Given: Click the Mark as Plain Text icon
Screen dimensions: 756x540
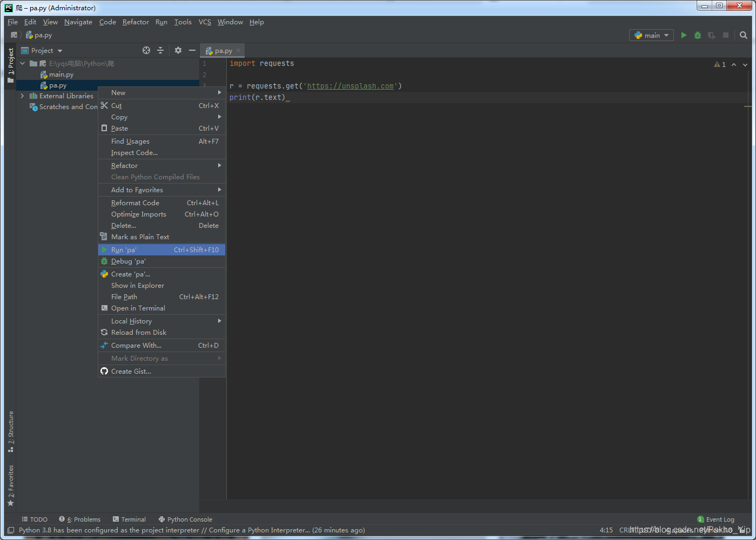Looking at the screenshot, I should pos(104,237).
